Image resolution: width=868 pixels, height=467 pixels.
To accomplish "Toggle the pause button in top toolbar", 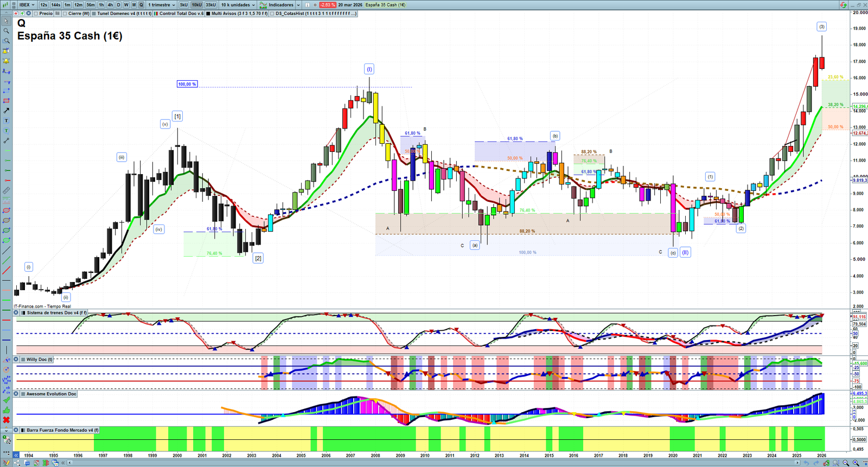I will coord(308,5).
